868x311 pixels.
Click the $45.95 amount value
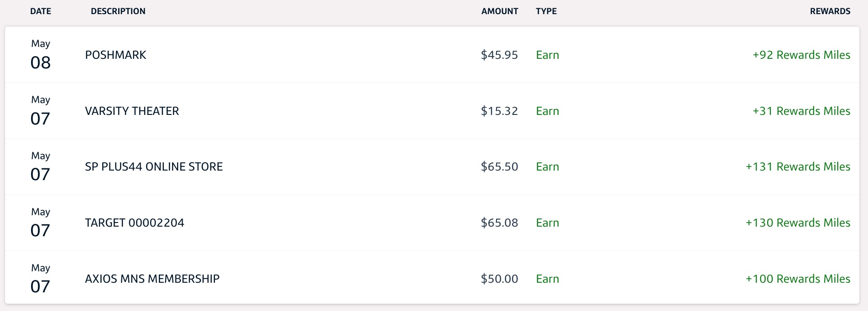498,55
